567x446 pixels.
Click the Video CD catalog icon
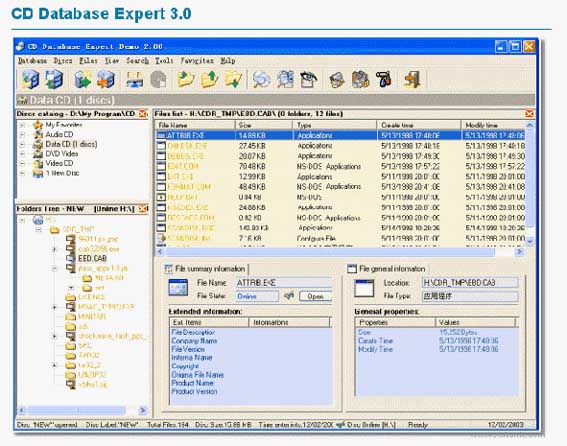coord(38,163)
